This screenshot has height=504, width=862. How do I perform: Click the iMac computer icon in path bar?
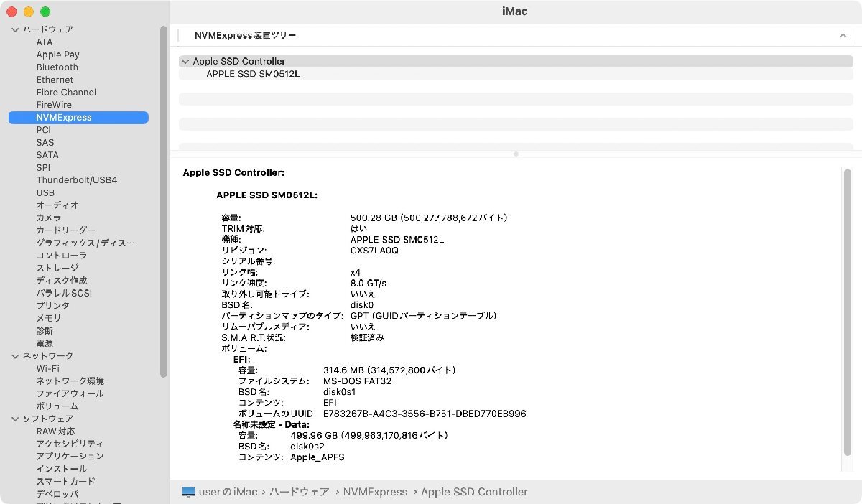coord(188,492)
